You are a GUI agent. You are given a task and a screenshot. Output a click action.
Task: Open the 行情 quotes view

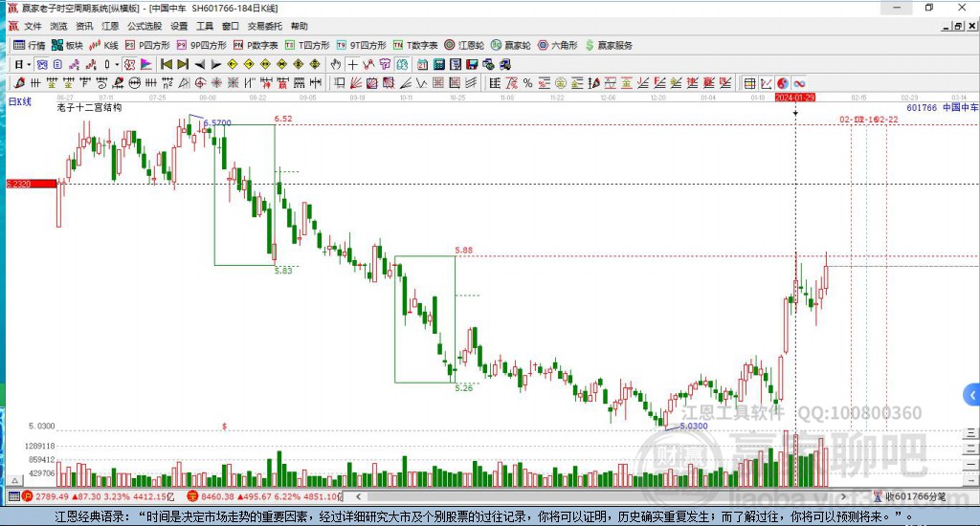tap(29, 45)
